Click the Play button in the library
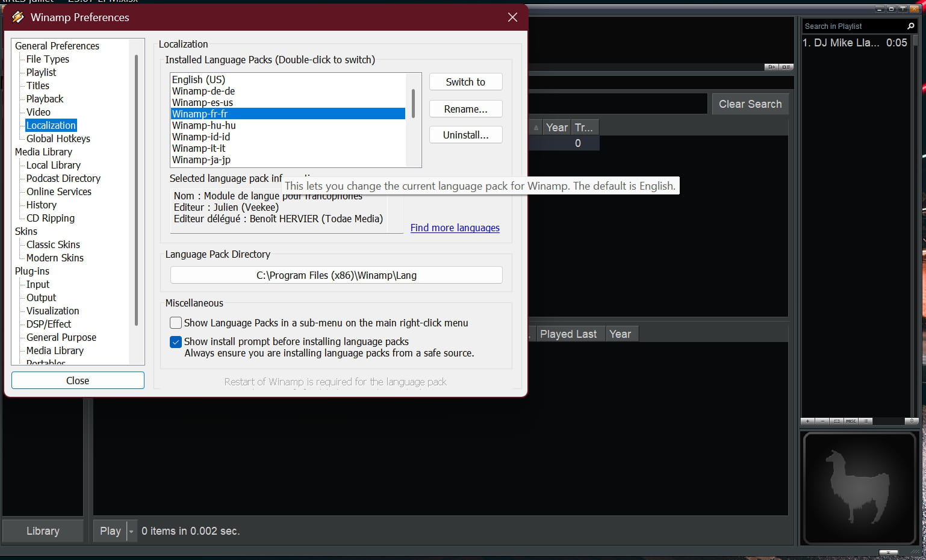The height and width of the screenshot is (560, 926). point(110,531)
